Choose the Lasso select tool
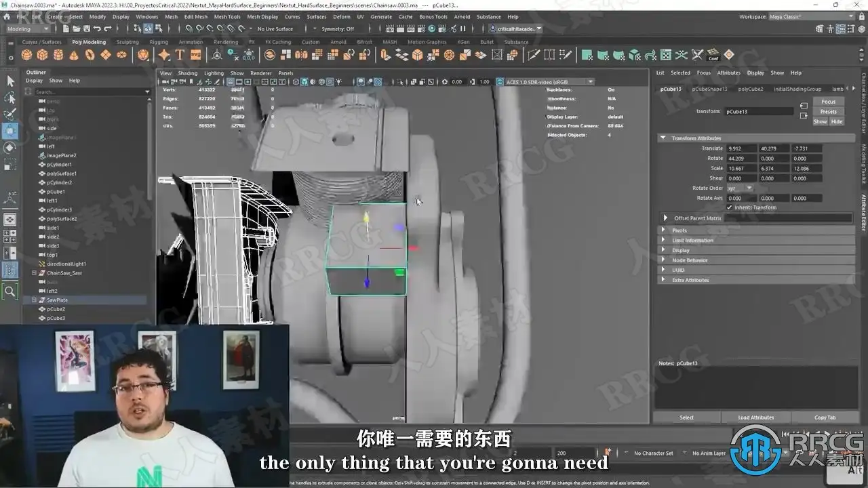 click(x=10, y=98)
